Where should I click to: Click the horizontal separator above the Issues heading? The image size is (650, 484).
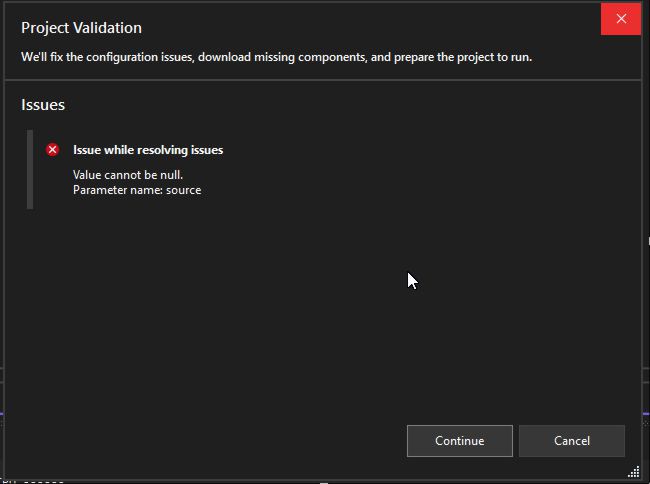pyautogui.click(x=320, y=80)
